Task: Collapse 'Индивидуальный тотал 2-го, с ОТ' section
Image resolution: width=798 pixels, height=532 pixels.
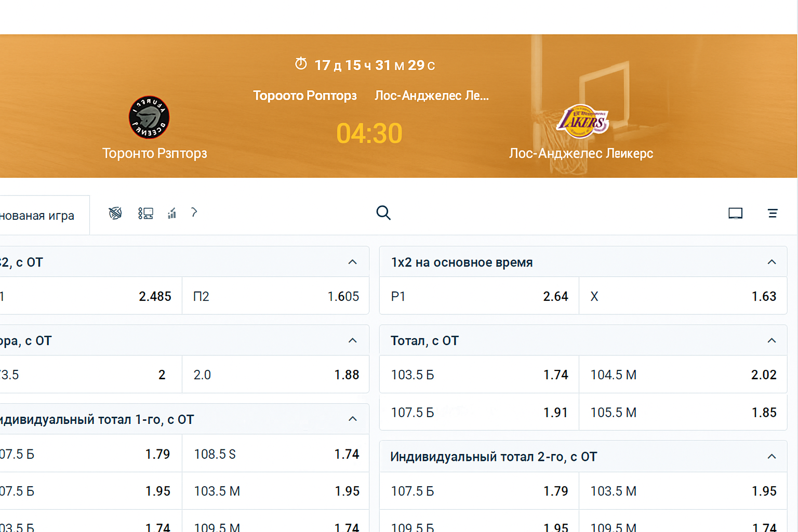Action: 772,456
